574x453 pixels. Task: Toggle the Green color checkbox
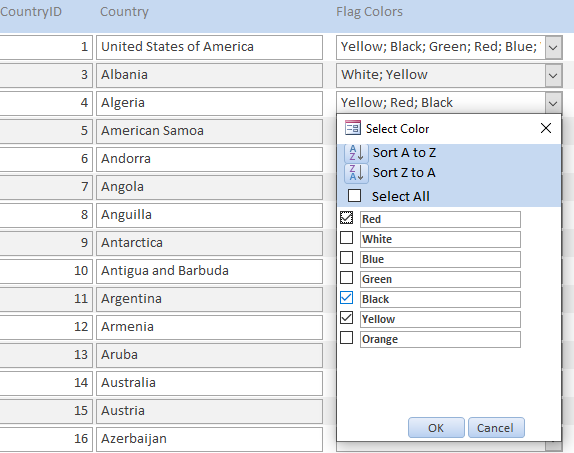346,278
